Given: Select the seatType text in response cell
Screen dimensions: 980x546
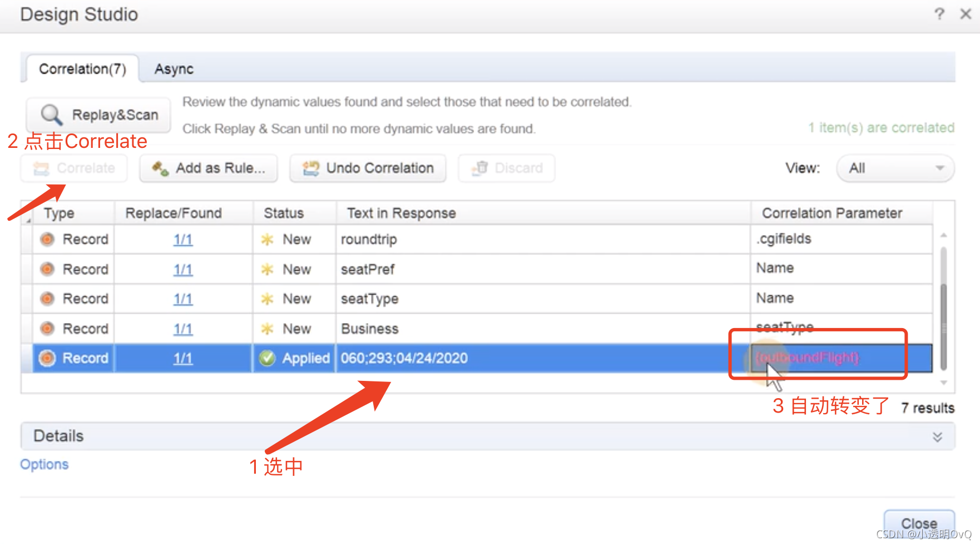Looking at the screenshot, I should click(543, 299).
